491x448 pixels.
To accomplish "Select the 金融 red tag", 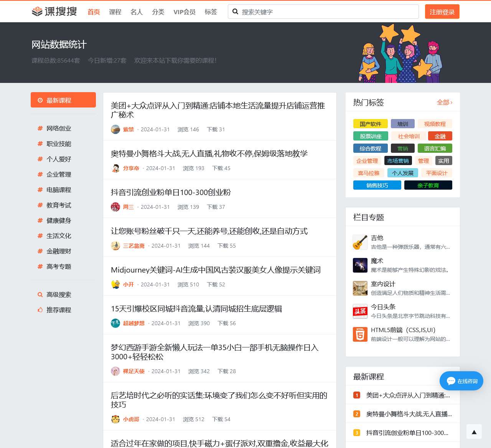I will (x=440, y=136).
